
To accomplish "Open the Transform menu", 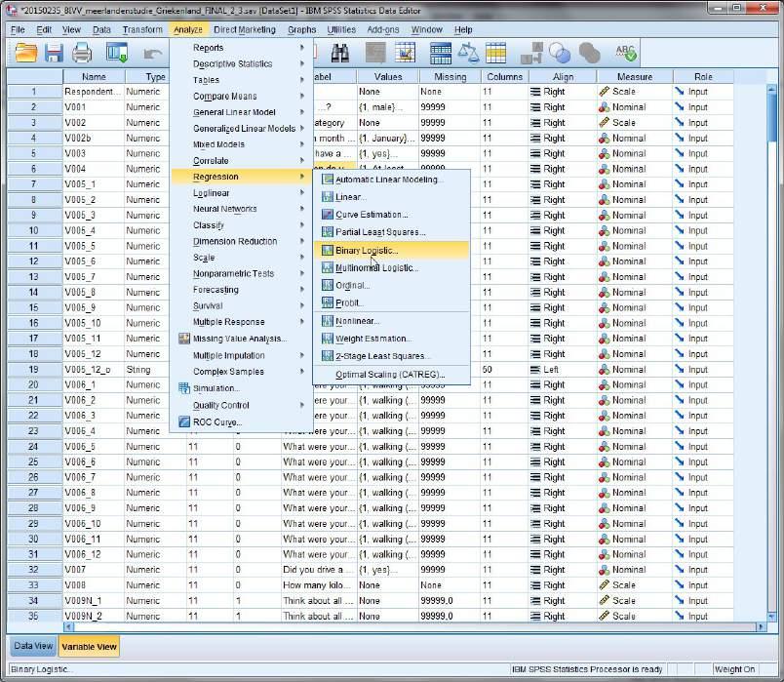I will (142, 29).
